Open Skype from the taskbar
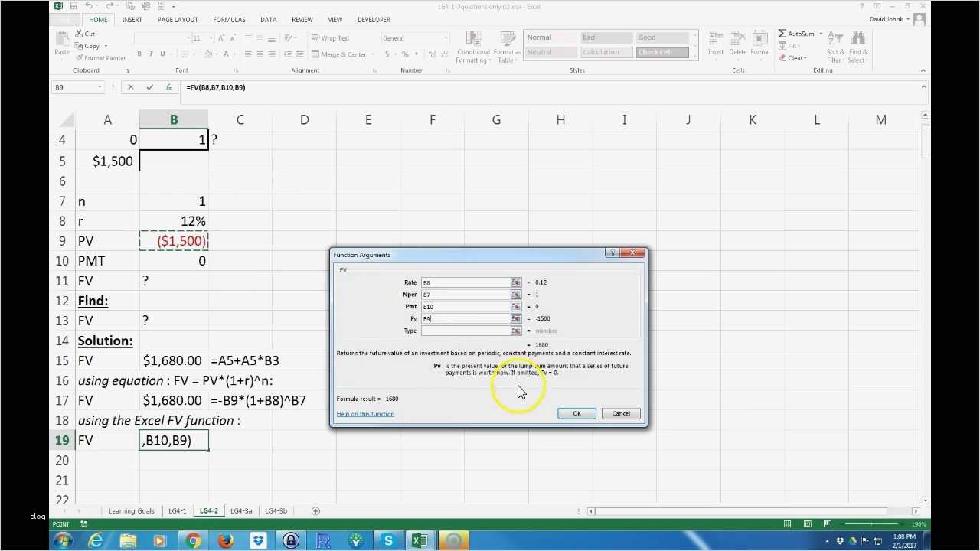 pos(388,541)
